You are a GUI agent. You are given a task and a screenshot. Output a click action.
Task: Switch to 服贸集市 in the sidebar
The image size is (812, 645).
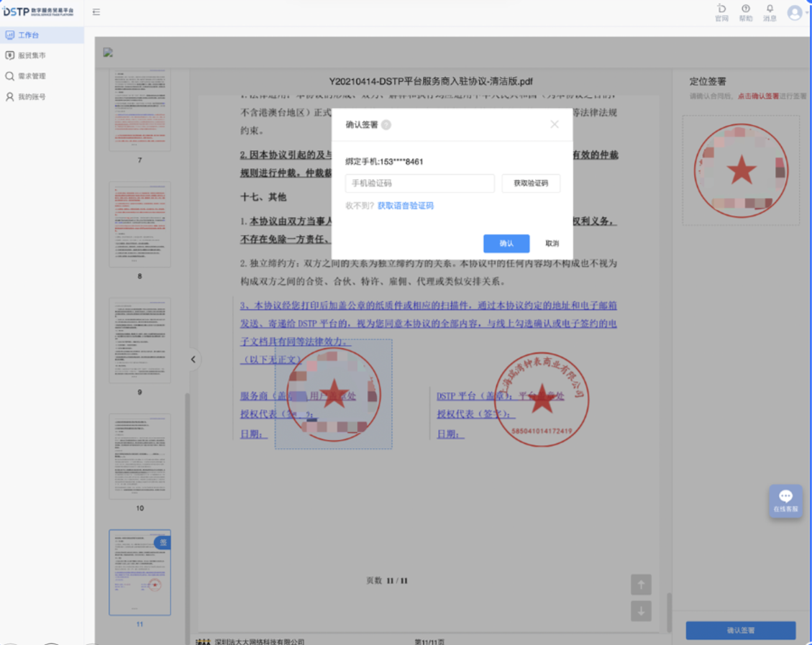32,55
